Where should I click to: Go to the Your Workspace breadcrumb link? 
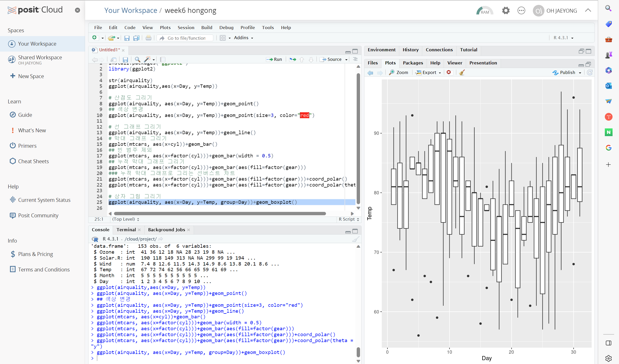tap(131, 11)
